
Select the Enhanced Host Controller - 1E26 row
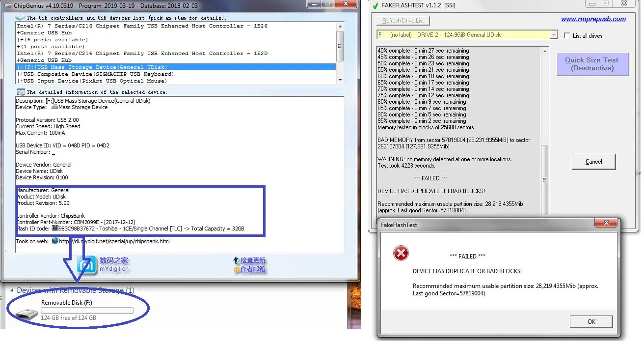click(x=176, y=26)
